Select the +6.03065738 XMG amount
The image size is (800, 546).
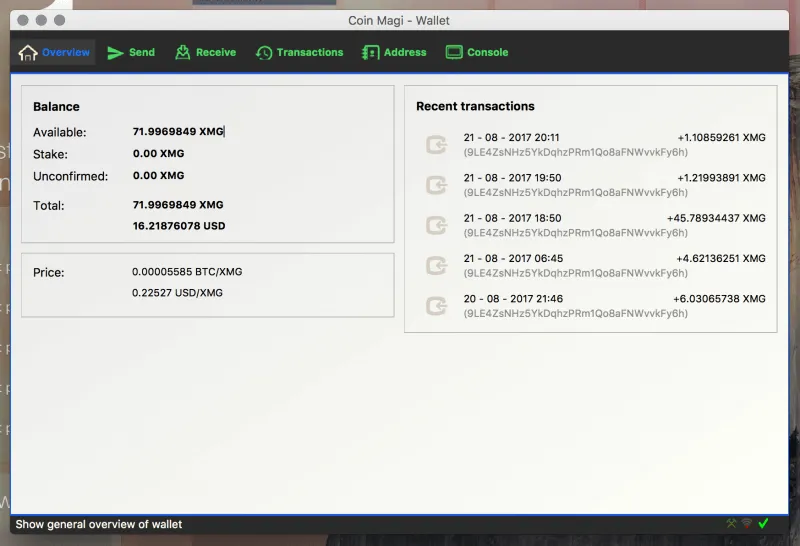(x=719, y=299)
